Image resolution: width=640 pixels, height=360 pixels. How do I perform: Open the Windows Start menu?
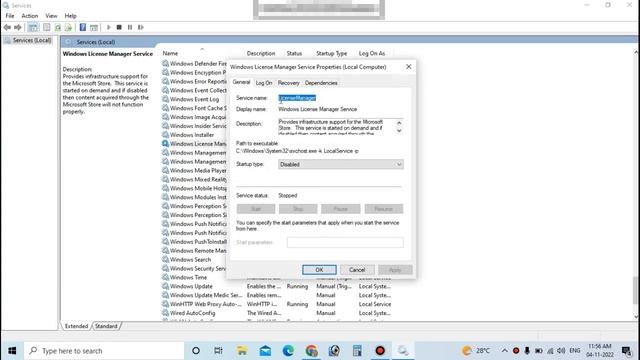point(12,351)
